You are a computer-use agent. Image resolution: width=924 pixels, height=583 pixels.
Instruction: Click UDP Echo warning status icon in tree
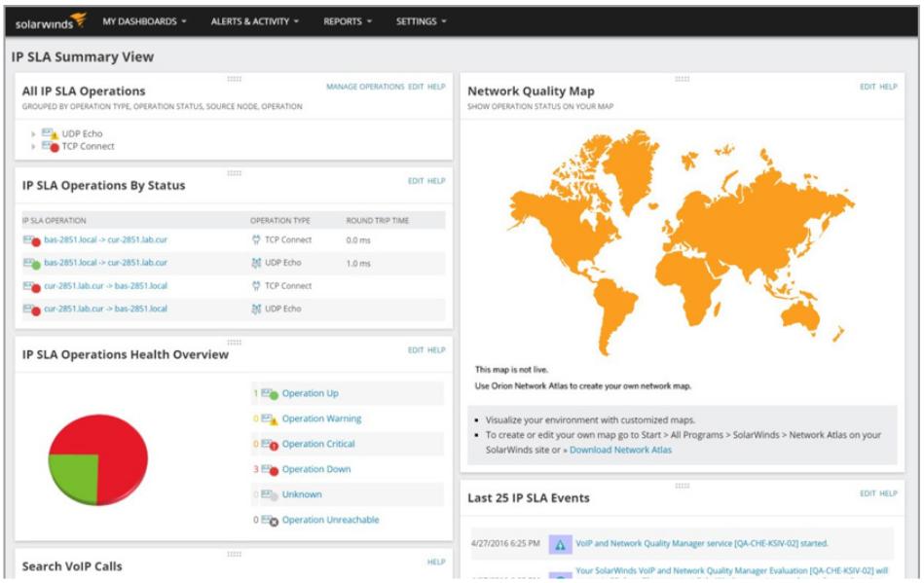click(x=50, y=134)
